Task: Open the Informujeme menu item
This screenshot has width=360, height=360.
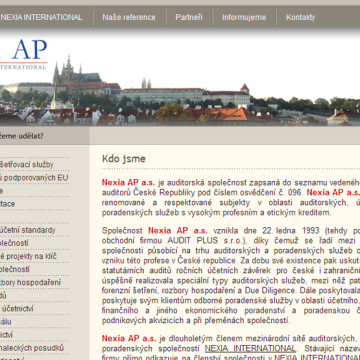Action: coord(244,17)
